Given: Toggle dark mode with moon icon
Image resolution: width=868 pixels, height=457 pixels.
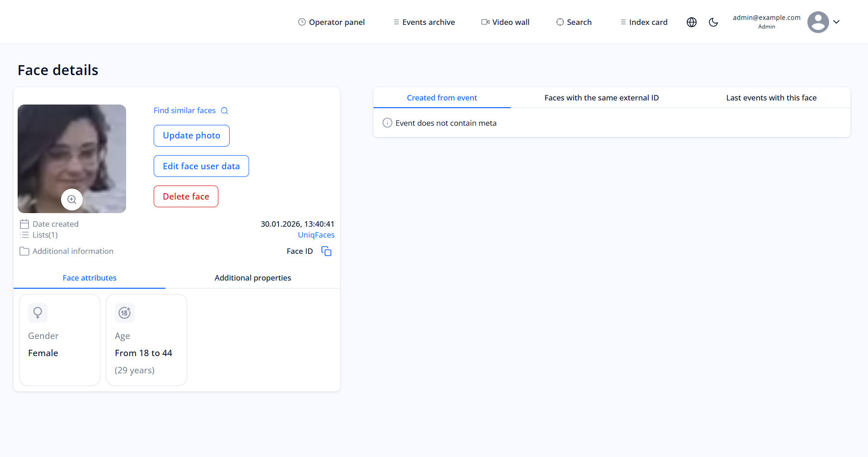Looking at the screenshot, I should point(713,22).
